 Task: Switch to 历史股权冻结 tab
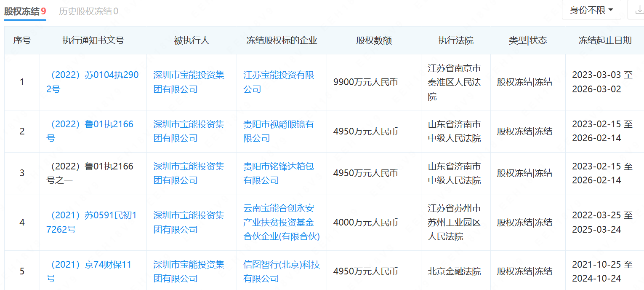click(88, 11)
